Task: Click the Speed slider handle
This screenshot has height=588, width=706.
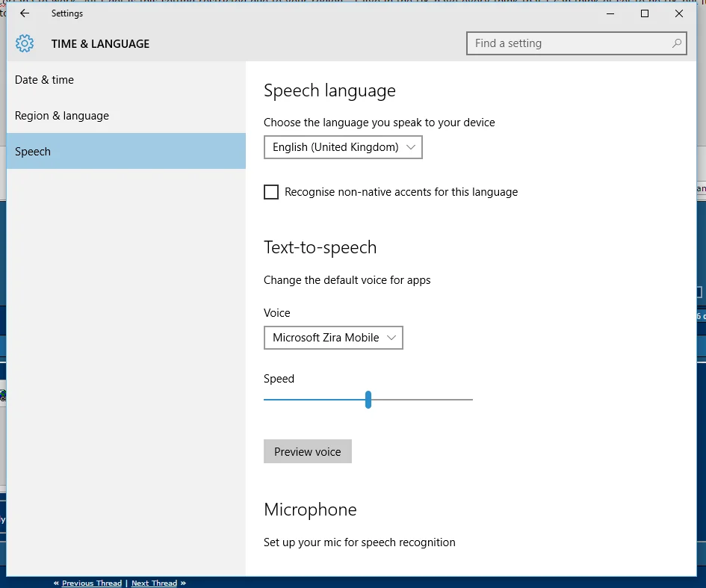Action: coord(368,400)
